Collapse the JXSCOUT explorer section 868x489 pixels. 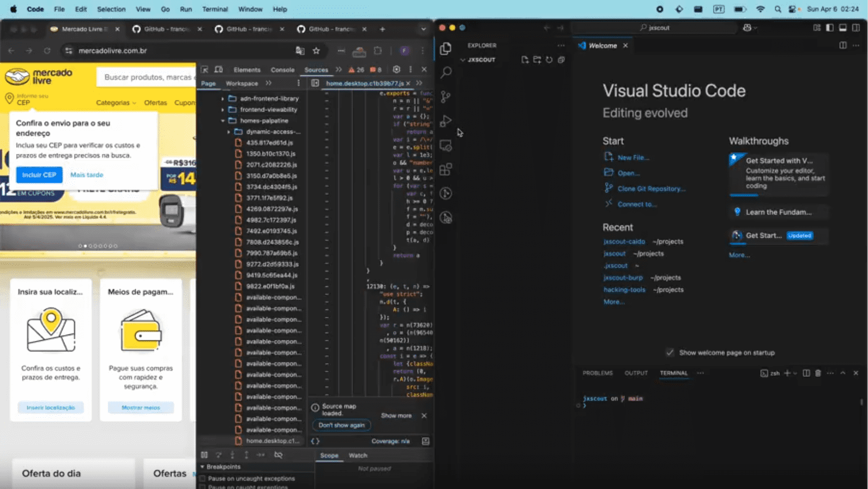pyautogui.click(x=463, y=60)
